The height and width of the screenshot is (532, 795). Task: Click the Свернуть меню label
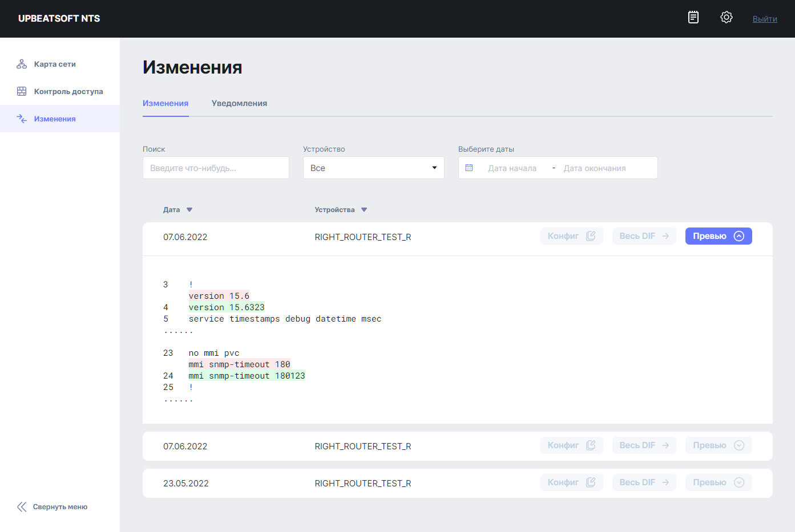point(60,507)
